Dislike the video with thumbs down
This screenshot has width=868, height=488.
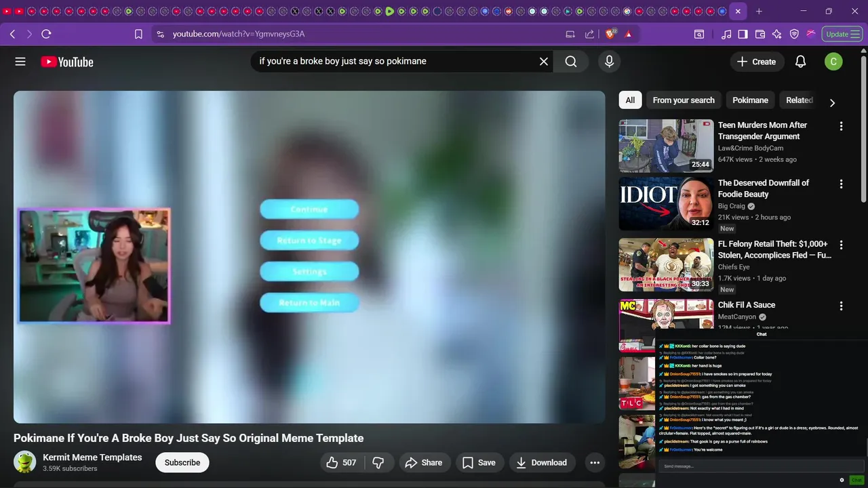coord(379,463)
